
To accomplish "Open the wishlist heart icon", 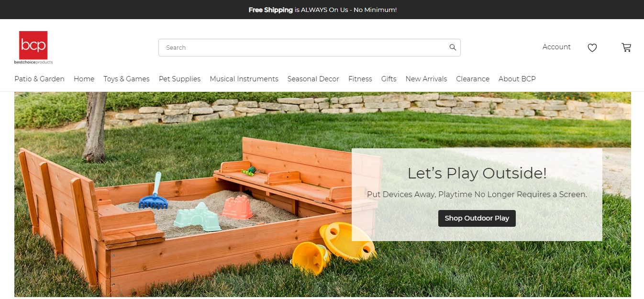I will [x=592, y=48].
